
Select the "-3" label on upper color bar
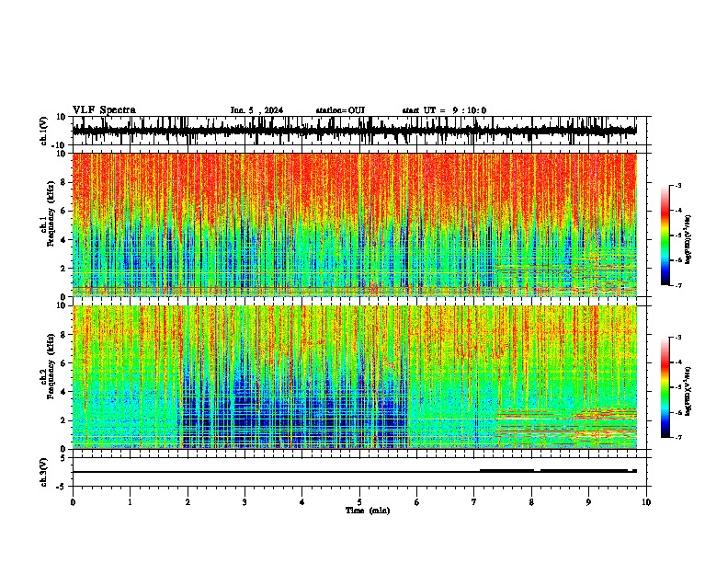coord(677,185)
